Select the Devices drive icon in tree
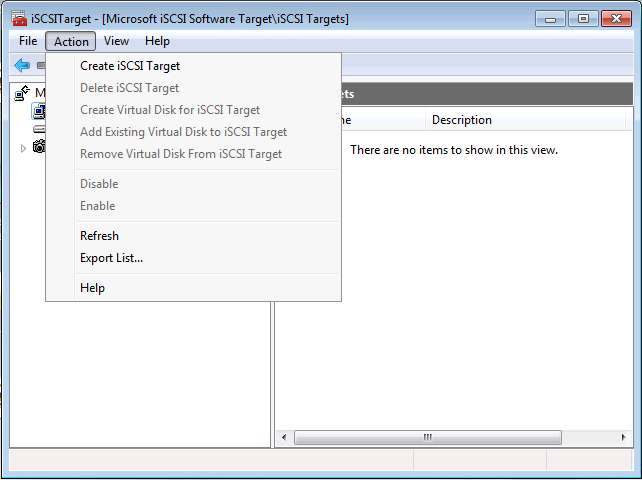 38,129
